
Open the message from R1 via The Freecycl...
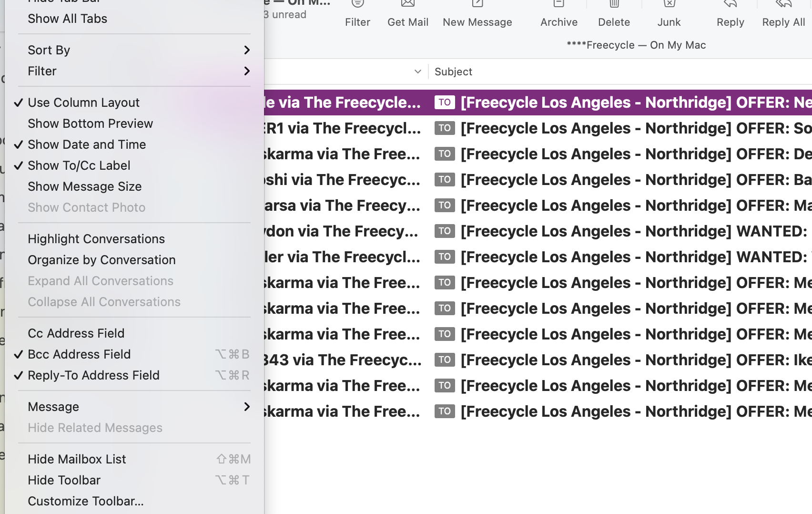[x=343, y=128]
